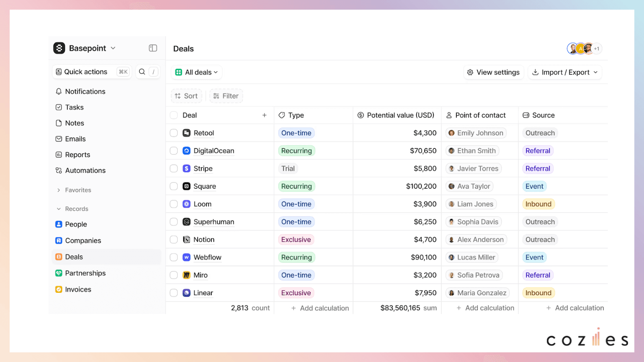Click the Recurring tag for DigitalOcean
Viewport: 644px width, 362px height.
pos(297,151)
